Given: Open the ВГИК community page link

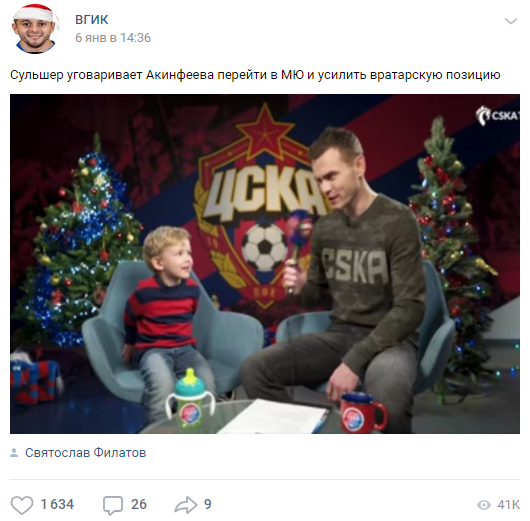Looking at the screenshot, I should [x=92, y=20].
